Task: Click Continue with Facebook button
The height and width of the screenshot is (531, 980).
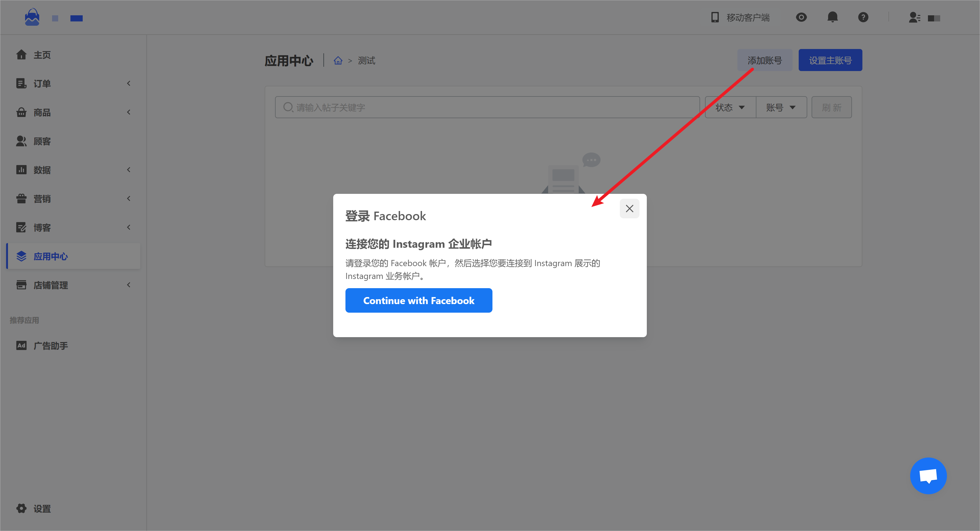Action: coord(418,300)
